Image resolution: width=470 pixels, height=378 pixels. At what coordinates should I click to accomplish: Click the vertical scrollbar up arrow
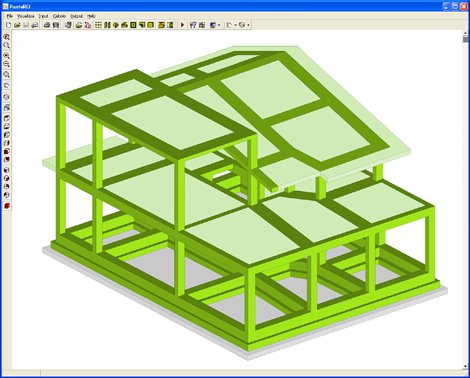tap(466, 33)
